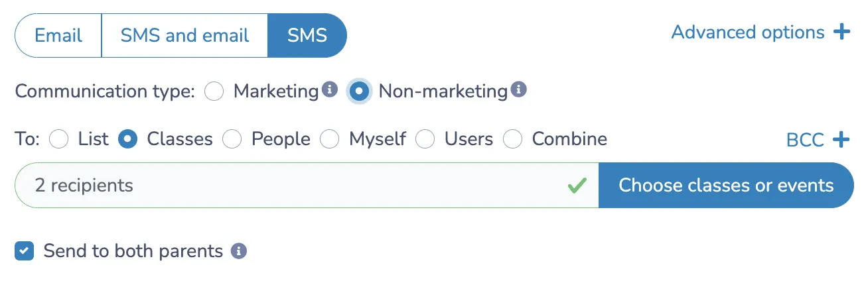Choose the List recipient option
This screenshot has height=285, width=868.
coord(59,139)
